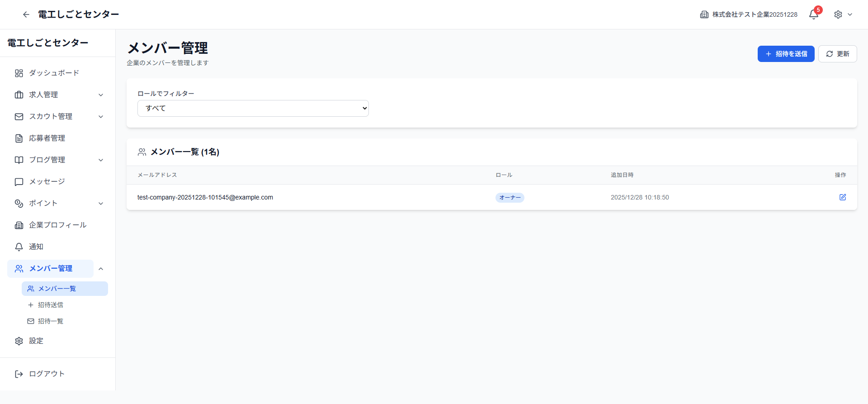Open the ロールでフィルター dropdown

click(x=253, y=108)
